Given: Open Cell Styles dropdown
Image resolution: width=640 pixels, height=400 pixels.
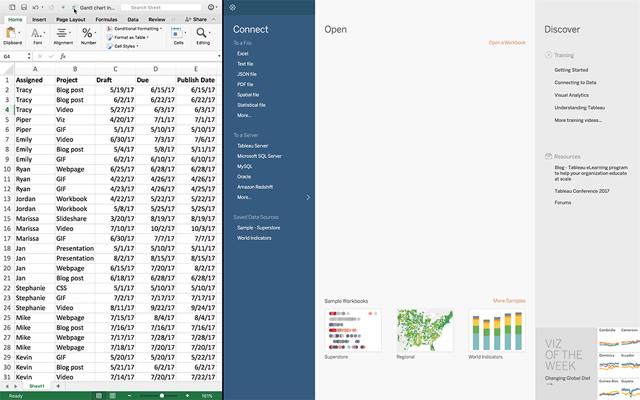Looking at the screenshot, I should click(x=123, y=46).
